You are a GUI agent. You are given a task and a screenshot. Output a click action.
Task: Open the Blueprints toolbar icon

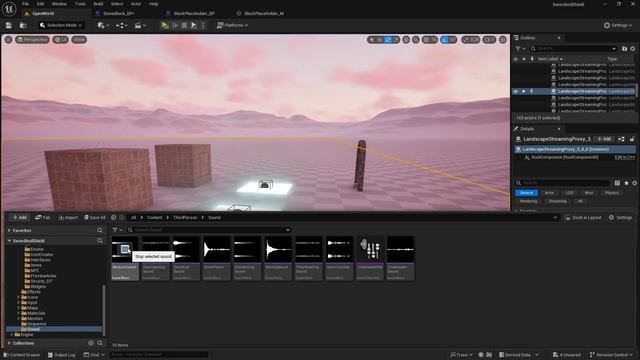pyautogui.click(x=121, y=25)
